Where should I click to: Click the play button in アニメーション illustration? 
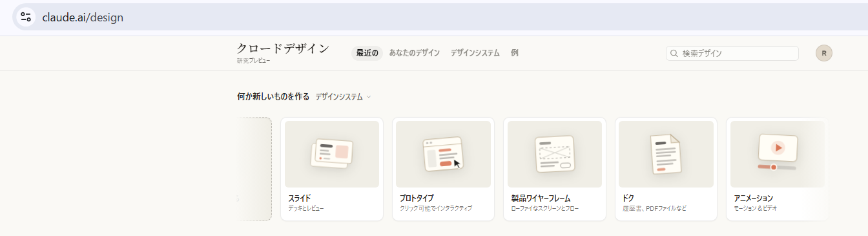coord(778,147)
